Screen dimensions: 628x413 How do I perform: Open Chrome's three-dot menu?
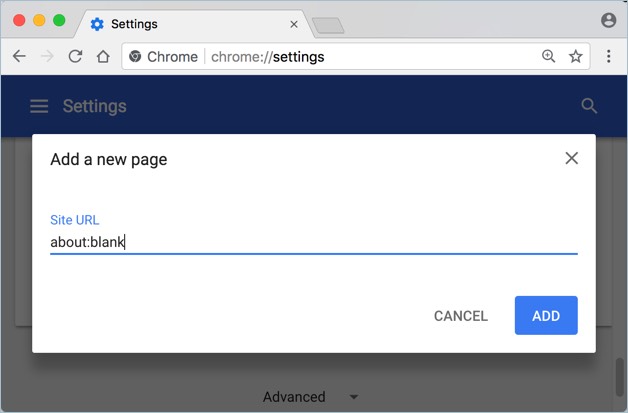(x=608, y=56)
